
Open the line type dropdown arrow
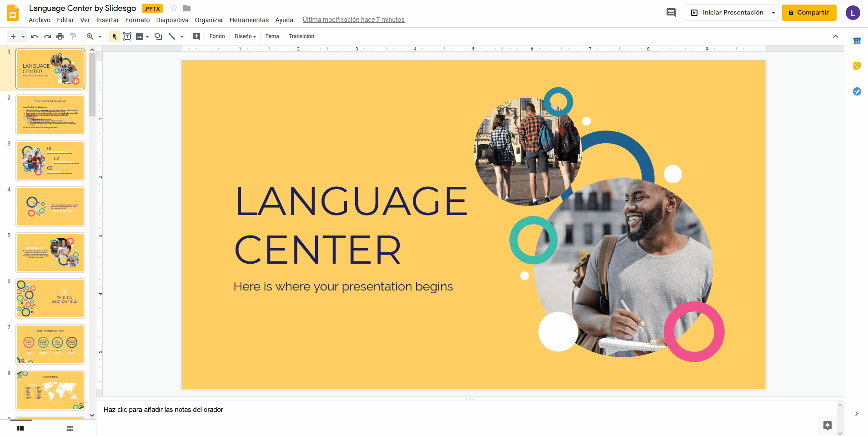(182, 36)
